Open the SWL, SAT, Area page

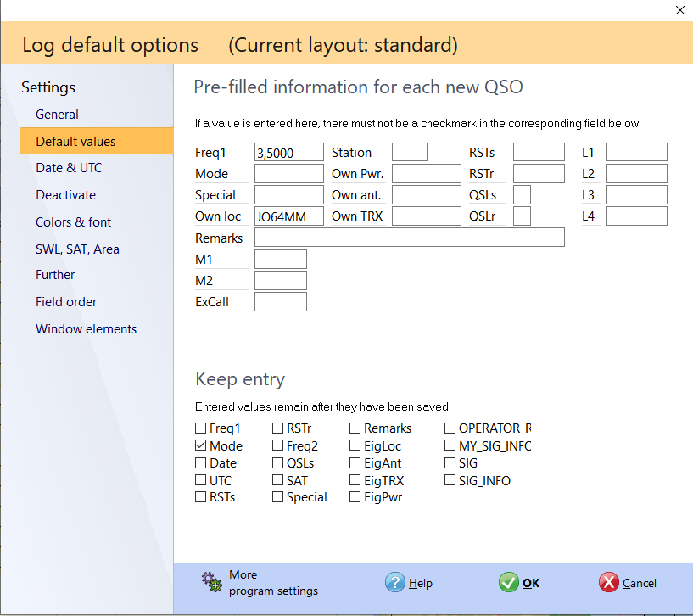click(77, 249)
